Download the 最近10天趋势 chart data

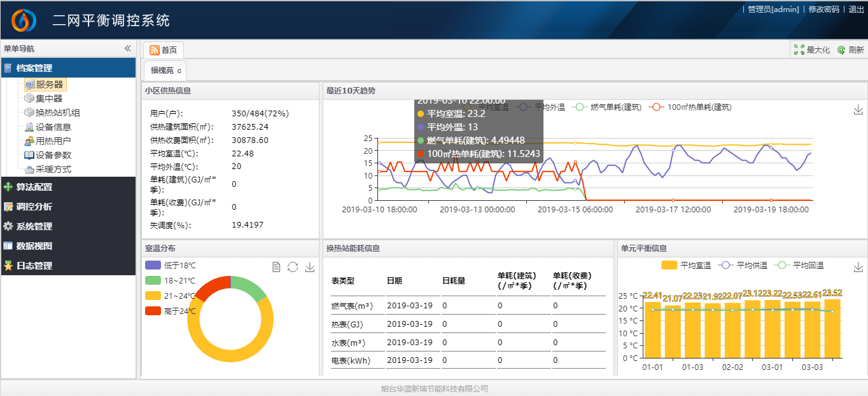pos(857,109)
